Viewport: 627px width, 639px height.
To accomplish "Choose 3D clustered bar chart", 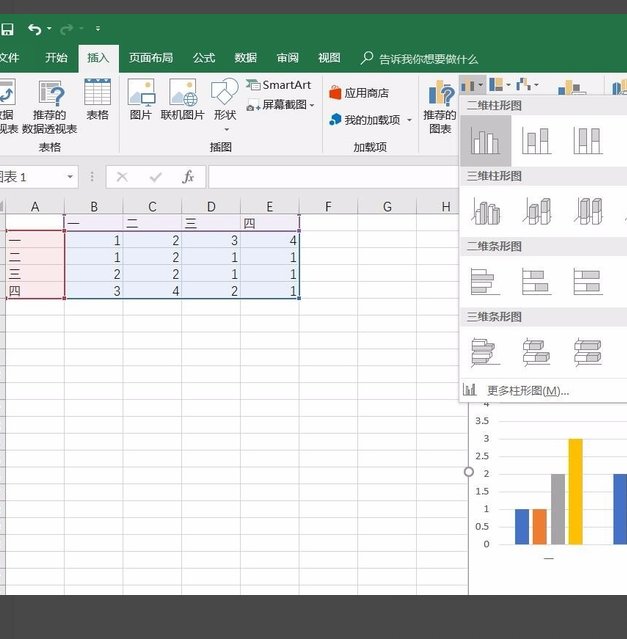I will [x=485, y=352].
